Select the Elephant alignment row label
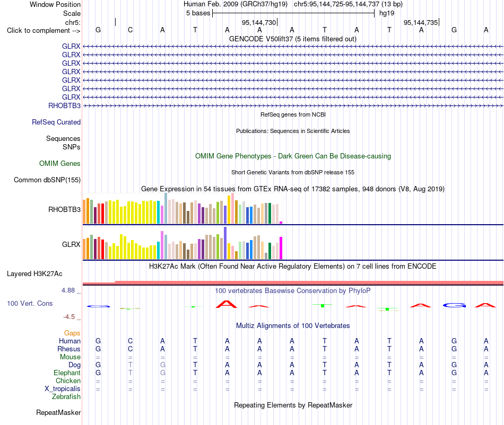The width and height of the screenshot is (504, 425). coord(67,373)
